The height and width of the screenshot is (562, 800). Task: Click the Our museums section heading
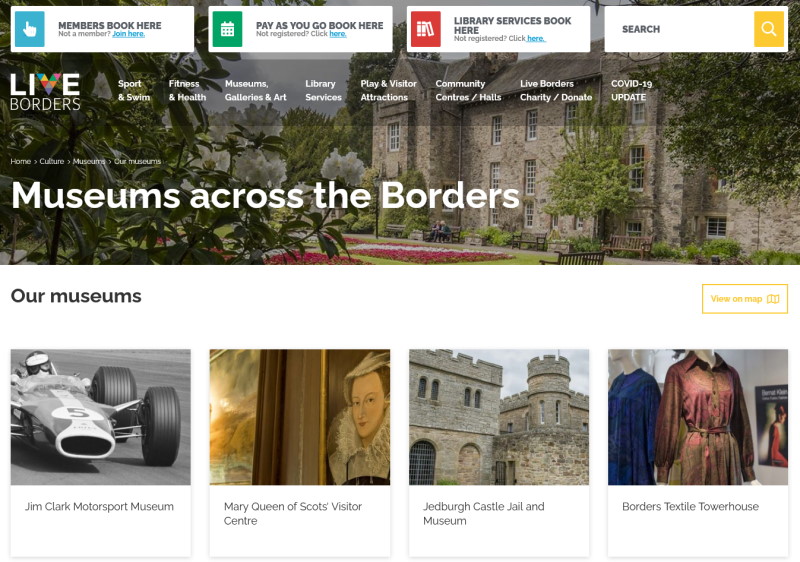(x=76, y=296)
